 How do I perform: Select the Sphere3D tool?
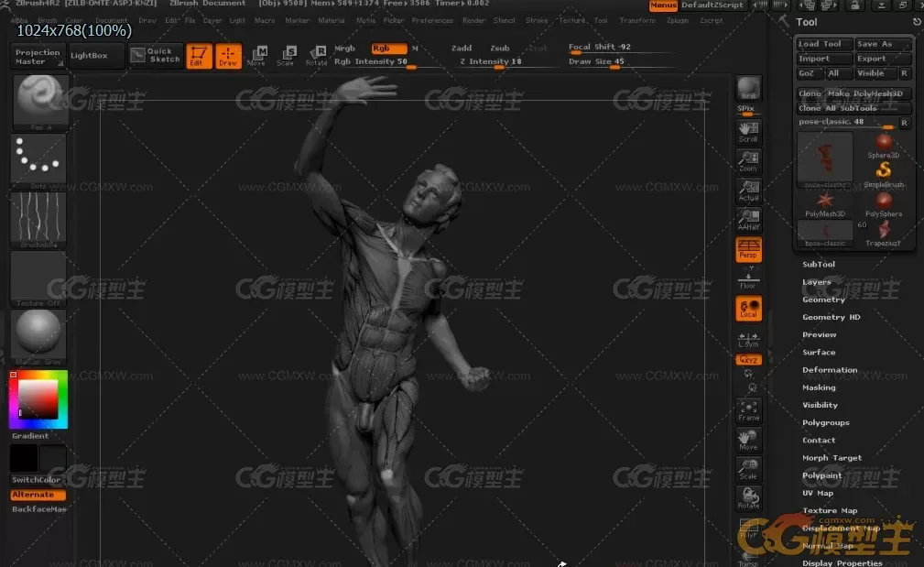(884, 146)
